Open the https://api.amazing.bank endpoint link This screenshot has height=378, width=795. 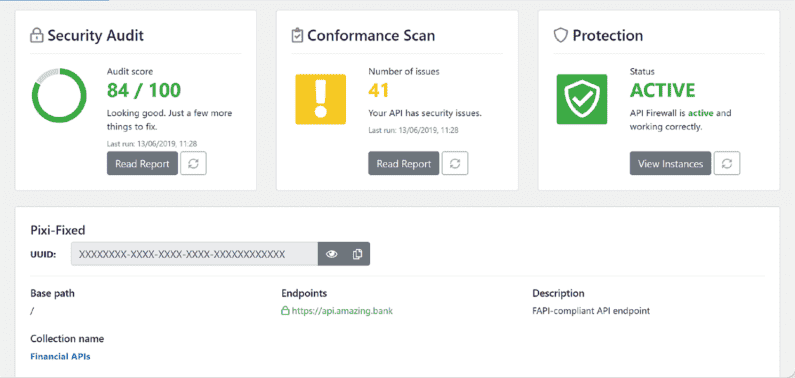[x=342, y=311]
